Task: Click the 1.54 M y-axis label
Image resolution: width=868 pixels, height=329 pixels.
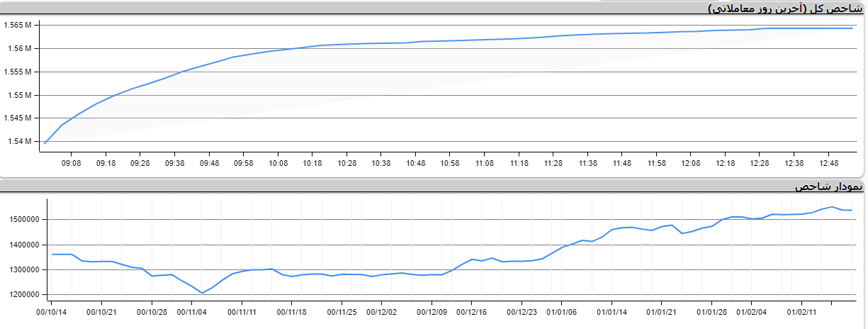Action: pos(19,141)
